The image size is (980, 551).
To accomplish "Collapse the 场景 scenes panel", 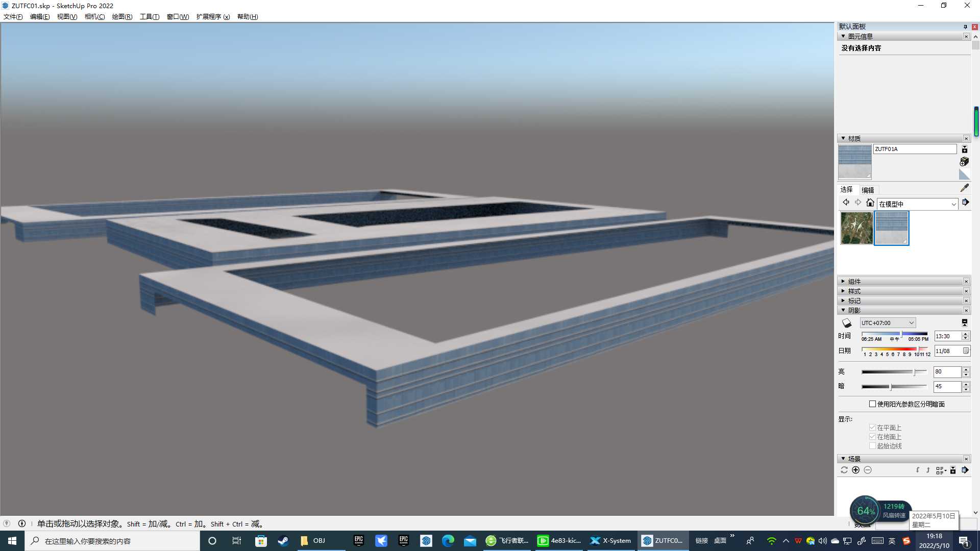I will (x=843, y=459).
